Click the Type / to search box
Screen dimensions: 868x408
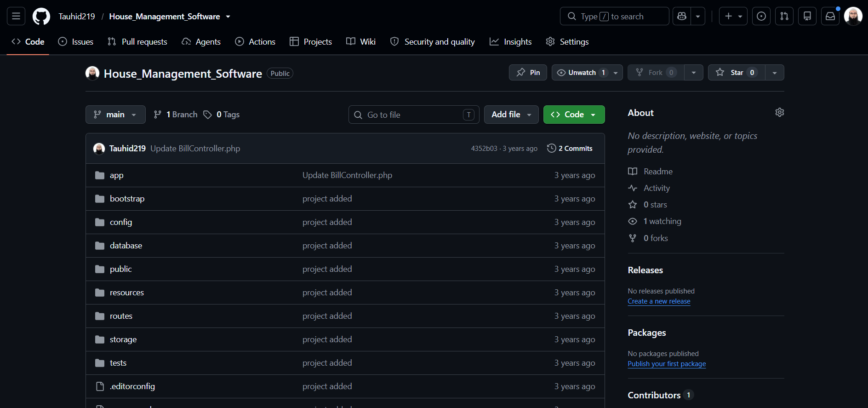pyautogui.click(x=614, y=16)
